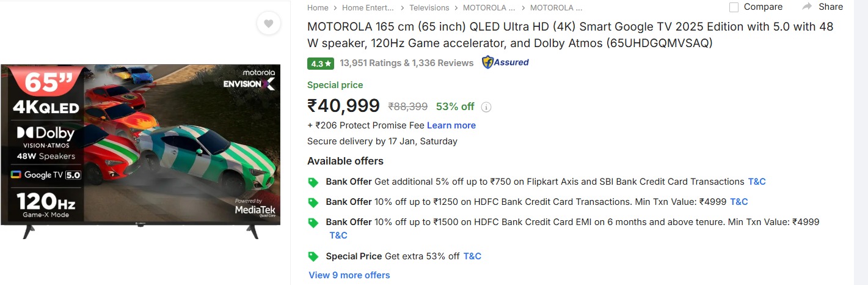Open T&C for Axis and SBI offer
Screen dimensions: 868x285
pyautogui.click(x=757, y=182)
